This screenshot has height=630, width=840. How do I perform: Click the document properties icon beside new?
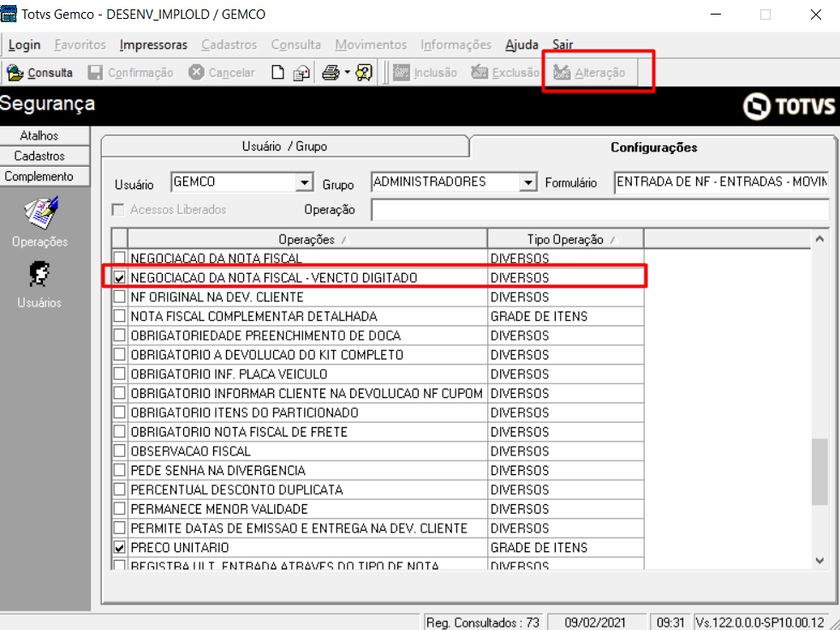click(301, 72)
